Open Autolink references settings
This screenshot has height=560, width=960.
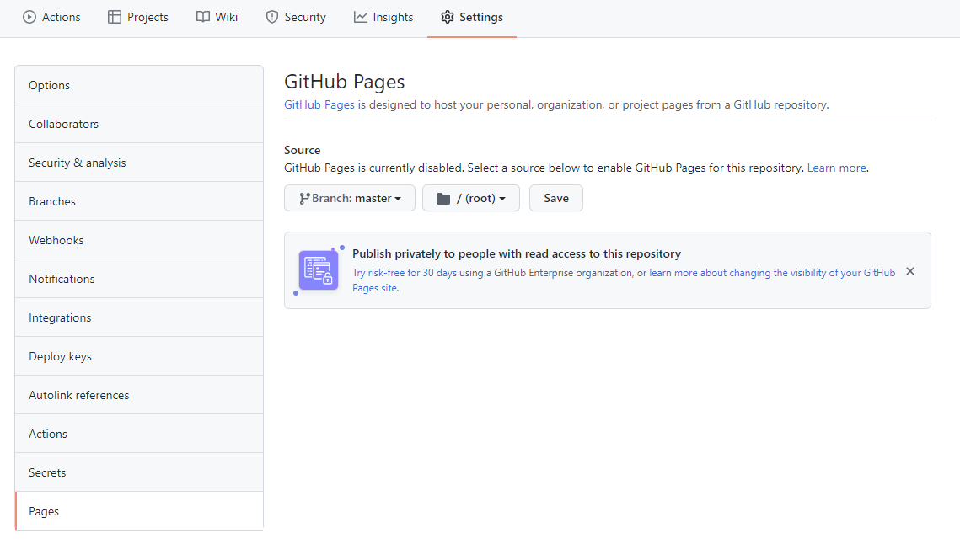tap(139, 395)
